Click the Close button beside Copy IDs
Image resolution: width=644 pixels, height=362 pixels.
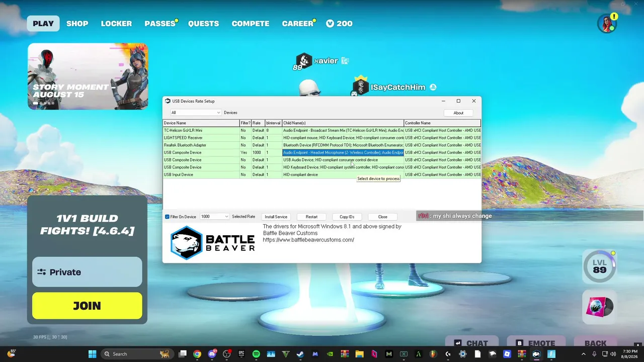click(x=382, y=217)
